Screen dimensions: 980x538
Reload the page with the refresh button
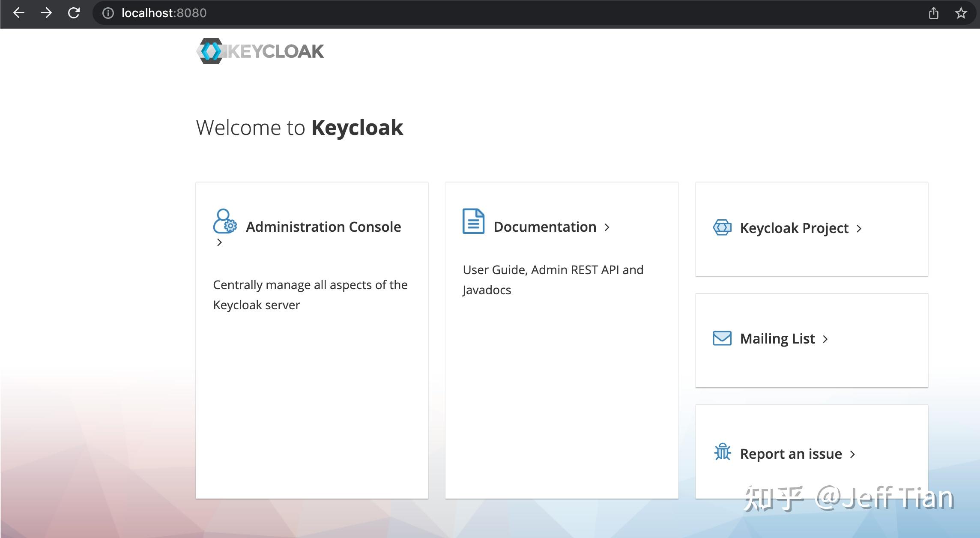[x=74, y=13]
